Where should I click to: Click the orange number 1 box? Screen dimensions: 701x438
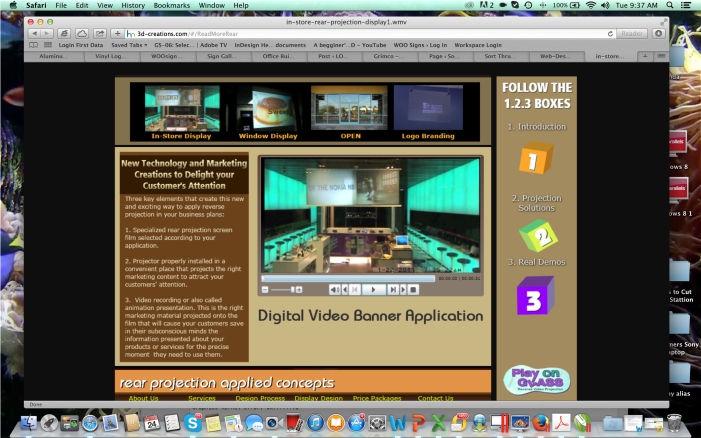click(x=536, y=158)
